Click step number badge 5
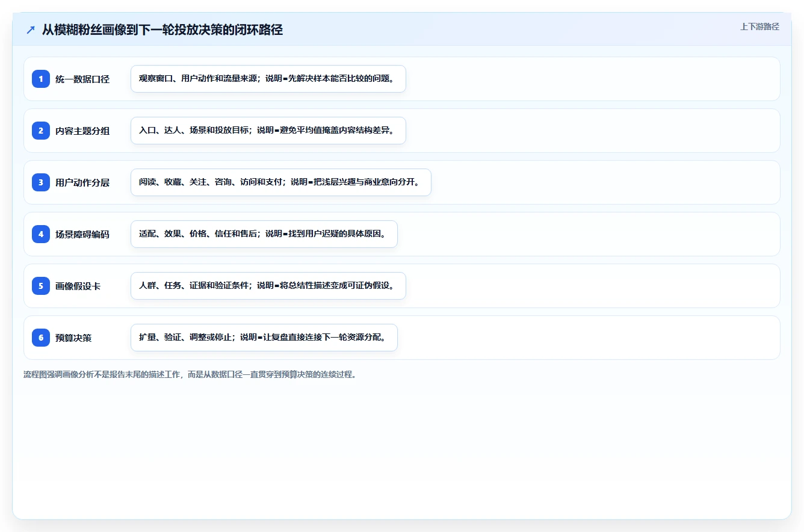The image size is (804, 532). click(x=41, y=286)
